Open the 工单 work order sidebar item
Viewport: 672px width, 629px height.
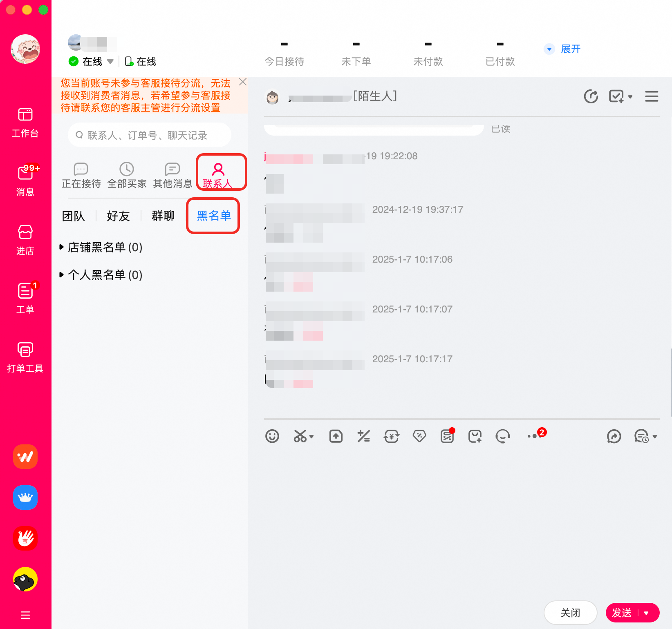[25, 298]
